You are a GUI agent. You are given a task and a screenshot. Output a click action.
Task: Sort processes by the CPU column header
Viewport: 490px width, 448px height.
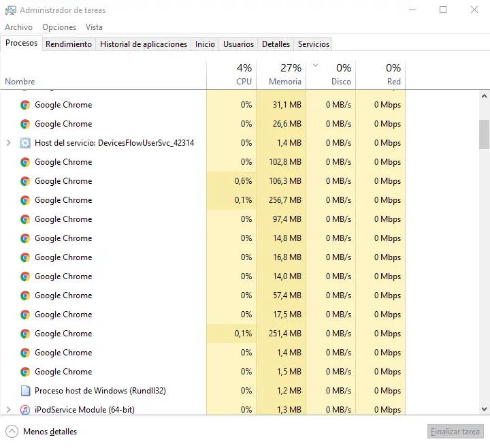244,81
